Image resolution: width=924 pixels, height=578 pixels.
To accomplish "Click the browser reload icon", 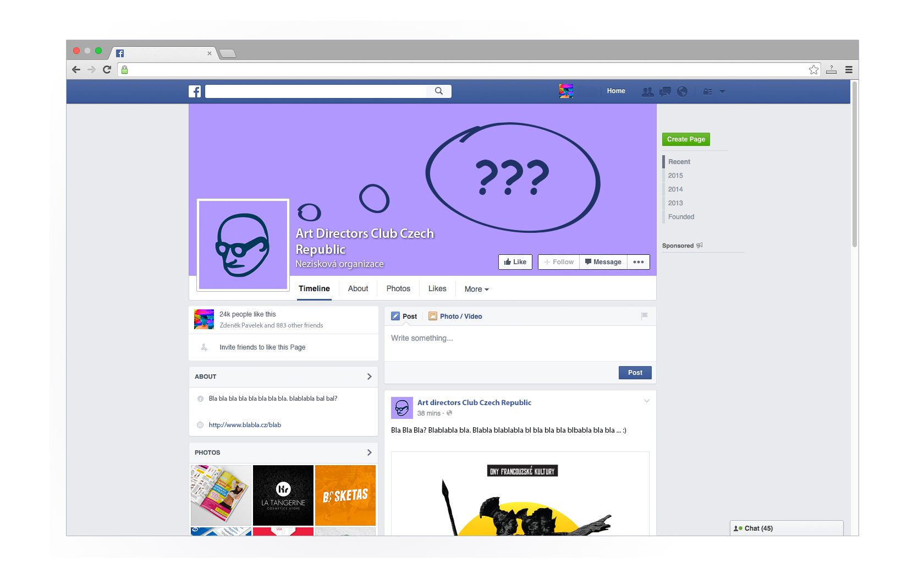I will (107, 70).
